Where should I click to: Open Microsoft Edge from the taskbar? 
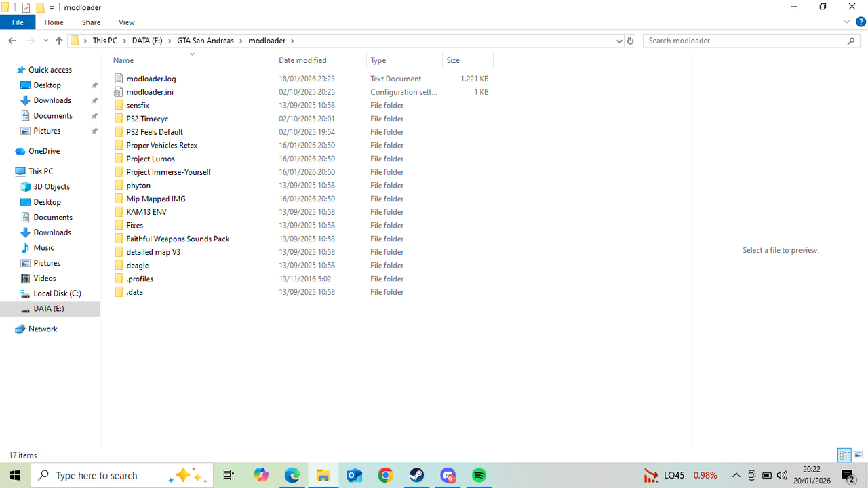click(292, 475)
